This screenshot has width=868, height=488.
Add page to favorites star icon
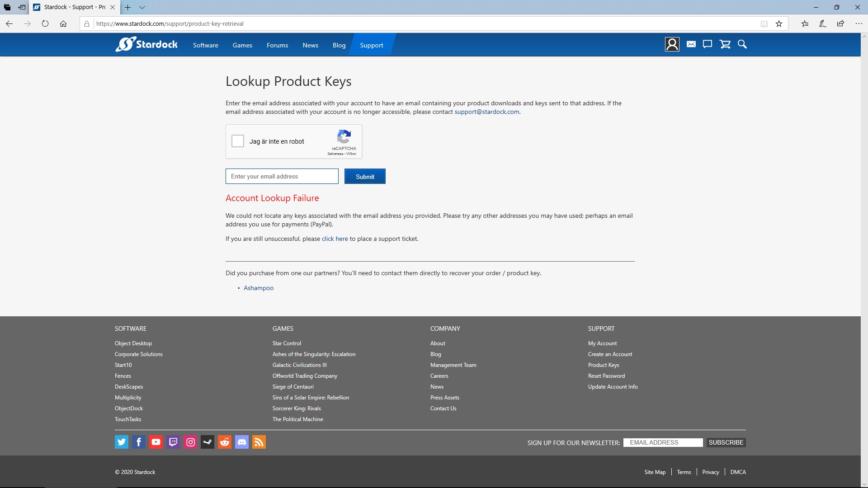coord(779,24)
